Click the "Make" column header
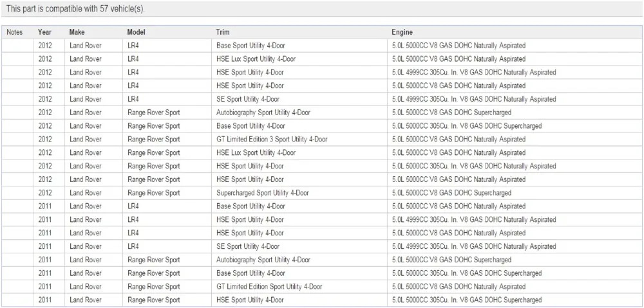644x308 pixels. point(77,32)
